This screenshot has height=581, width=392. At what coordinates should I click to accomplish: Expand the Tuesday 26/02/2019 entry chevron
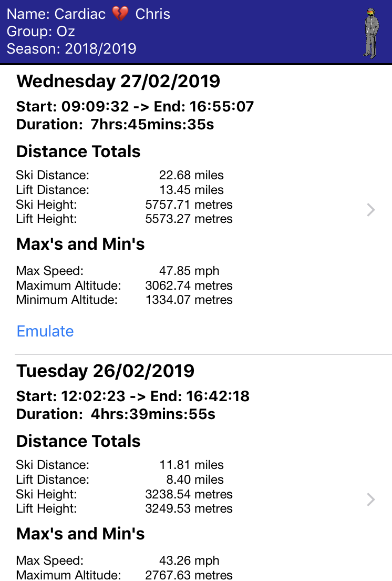(371, 500)
